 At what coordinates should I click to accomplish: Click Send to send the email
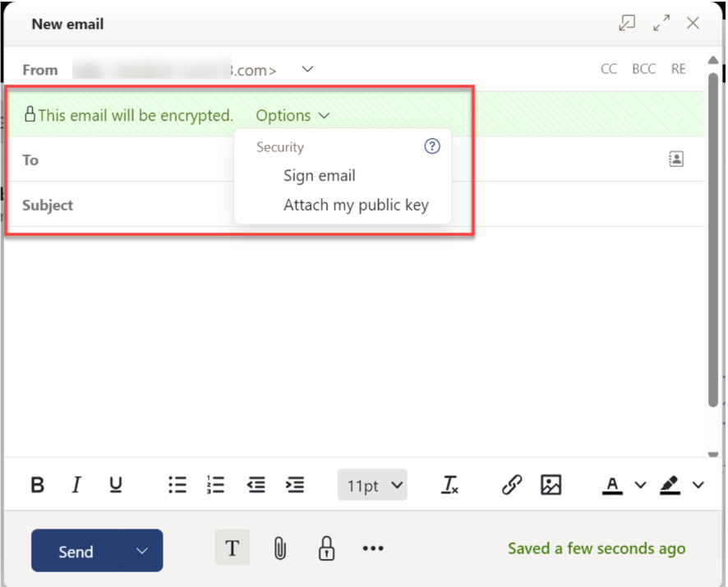[78, 551]
